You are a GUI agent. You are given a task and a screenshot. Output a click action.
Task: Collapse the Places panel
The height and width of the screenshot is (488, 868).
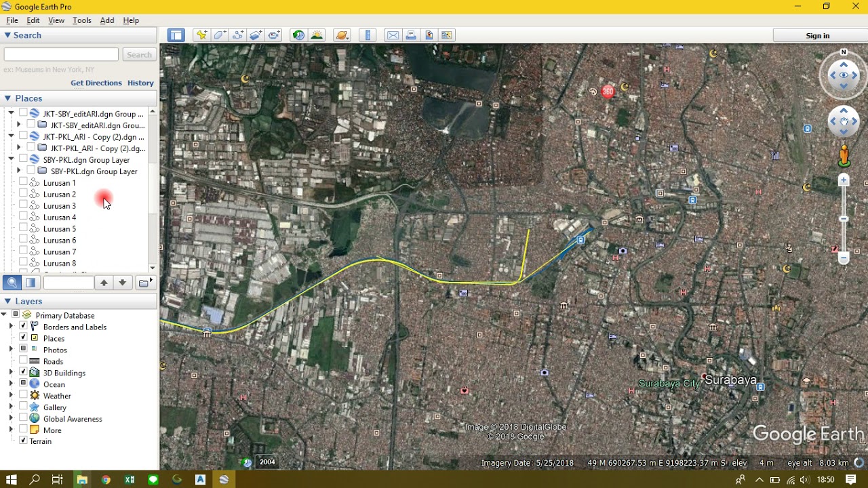click(x=7, y=98)
